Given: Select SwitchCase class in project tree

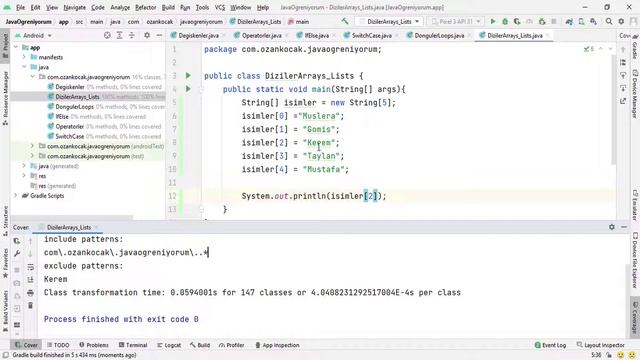Looking at the screenshot, I should coord(70,136).
